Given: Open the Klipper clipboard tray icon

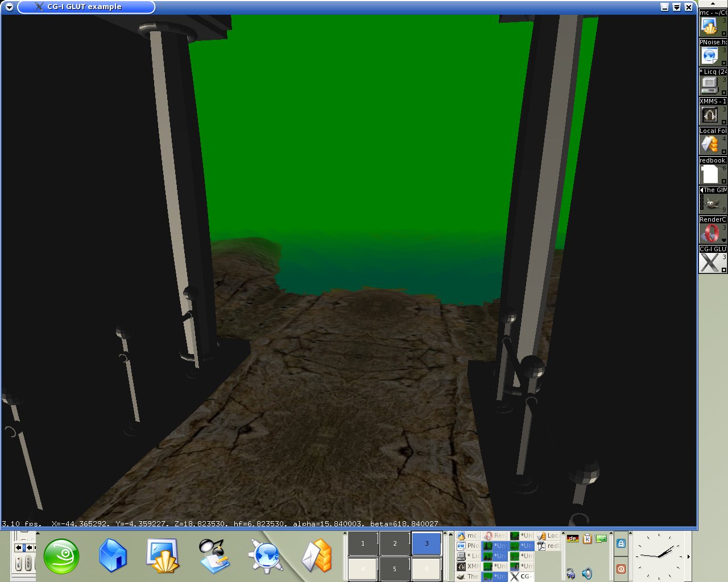Looking at the screenshot, I should (x=588, y=538).
